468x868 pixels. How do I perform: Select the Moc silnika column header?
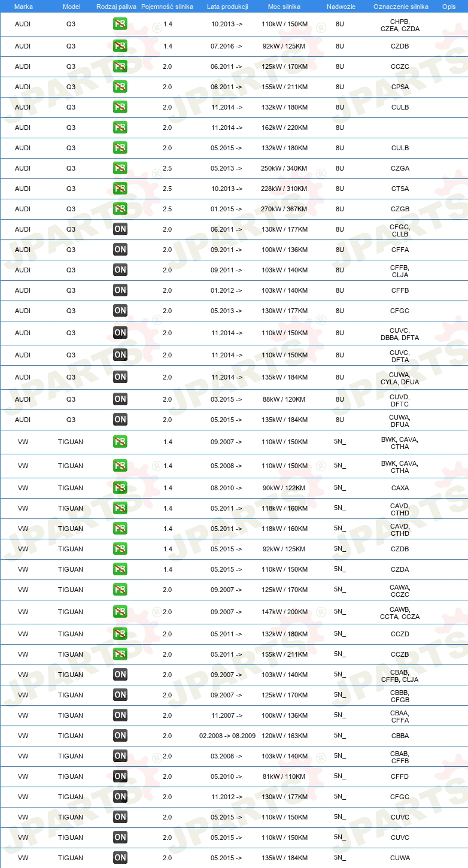click(x=284, y=7)
